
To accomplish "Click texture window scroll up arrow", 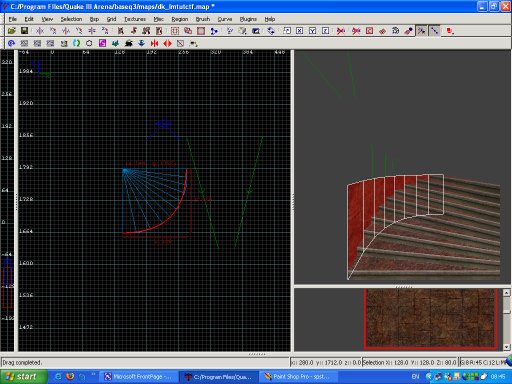I will point(506,293).
